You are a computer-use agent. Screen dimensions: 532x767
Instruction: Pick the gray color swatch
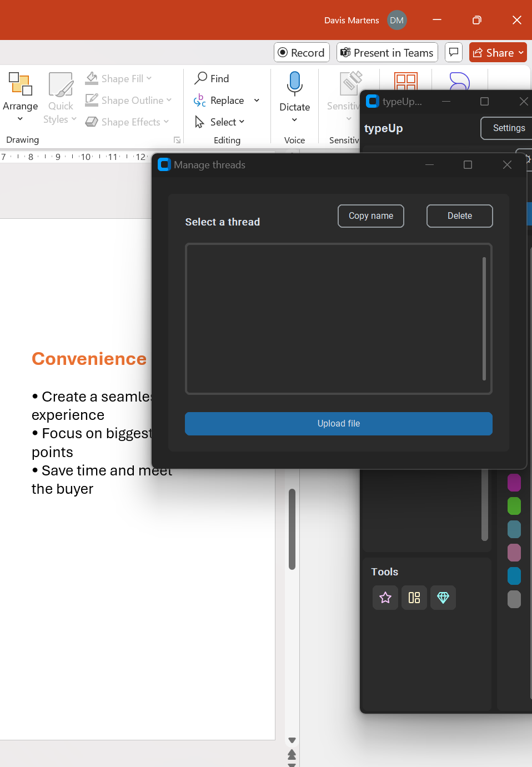click(x=514, y=599)
